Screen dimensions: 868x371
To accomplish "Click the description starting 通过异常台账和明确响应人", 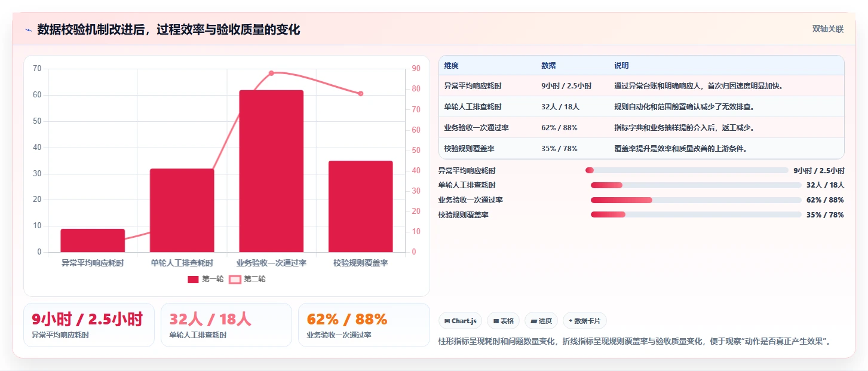I will [x=698, y=86].
